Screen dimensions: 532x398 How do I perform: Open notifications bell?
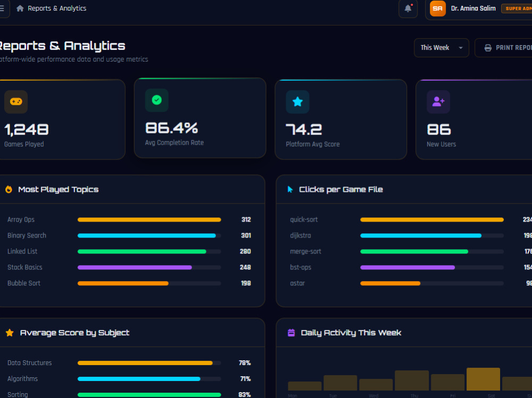(x=408, y=9)
